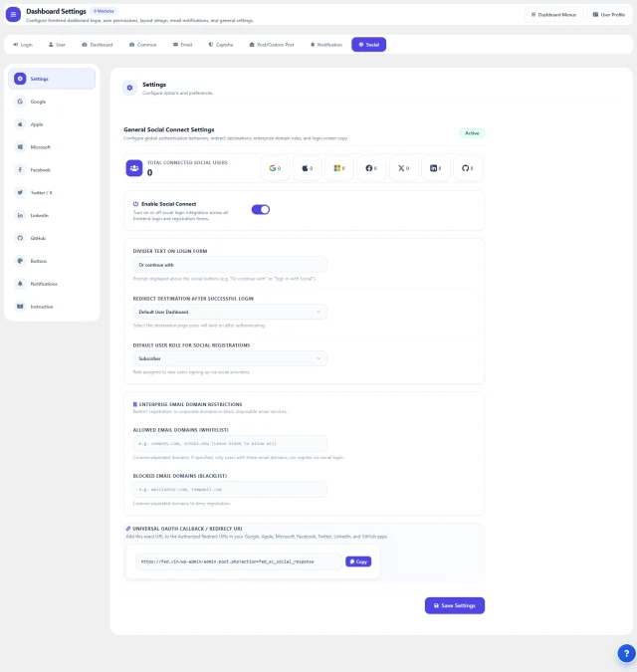Switch to the Dashboard tab
Viewport: 637px width, 672px height.
98,45
